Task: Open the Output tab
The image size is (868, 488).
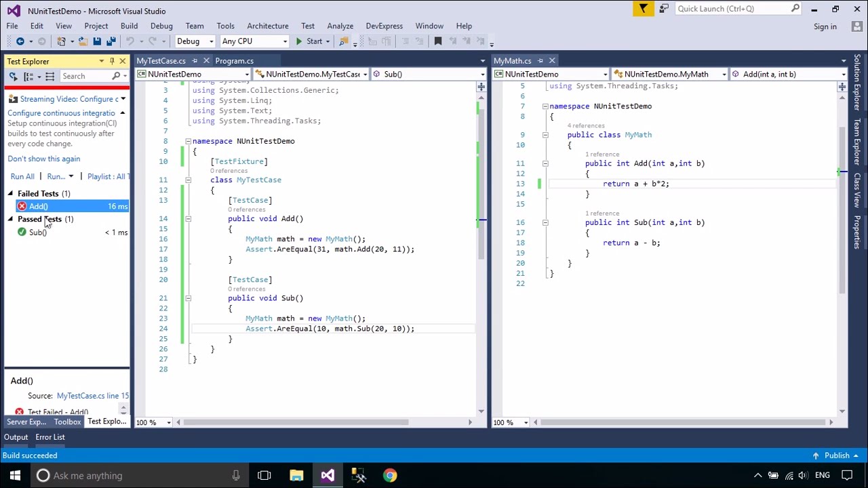Action: point(16,437)
